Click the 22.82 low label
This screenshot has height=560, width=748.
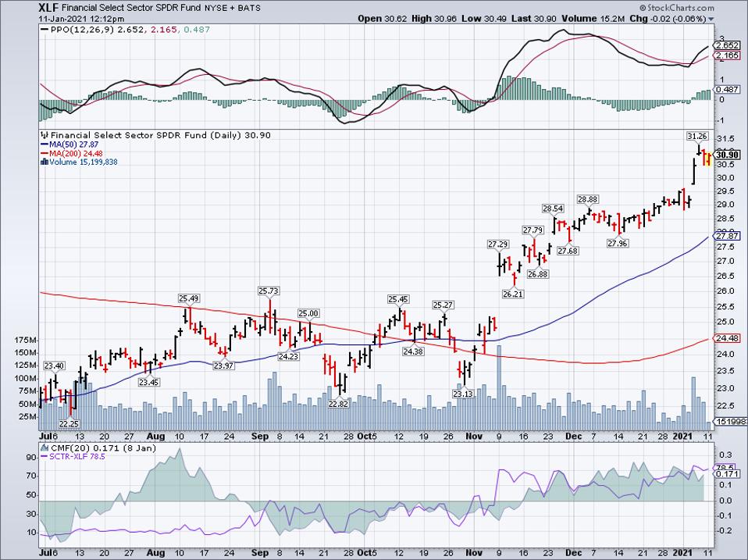click(x=339, y=404)
